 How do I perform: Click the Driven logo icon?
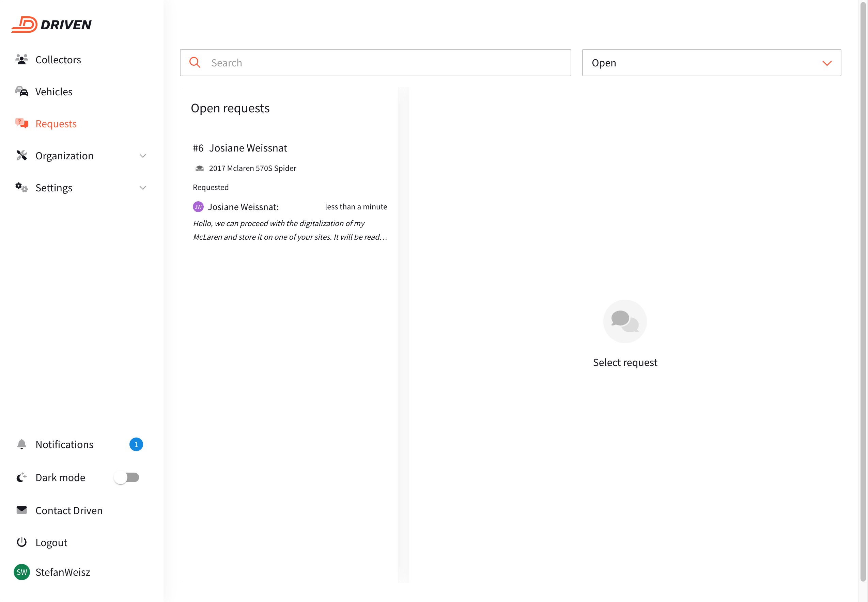coord(24,25)
